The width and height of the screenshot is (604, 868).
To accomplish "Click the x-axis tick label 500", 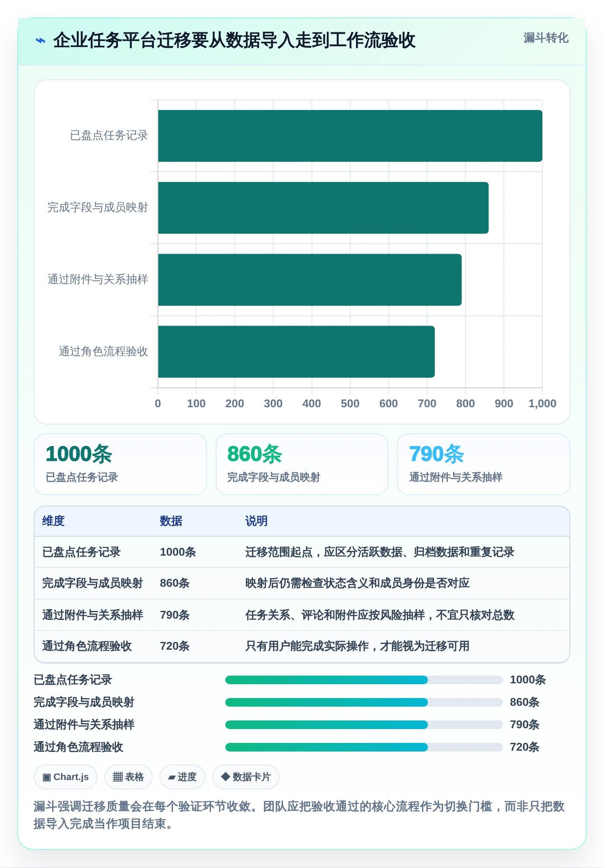I will (x=350, y=403).
